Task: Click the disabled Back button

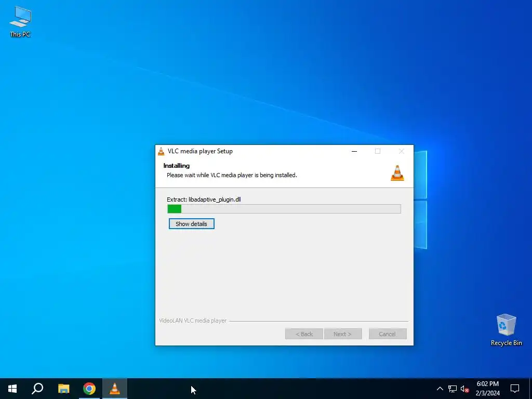Action: 304,334
